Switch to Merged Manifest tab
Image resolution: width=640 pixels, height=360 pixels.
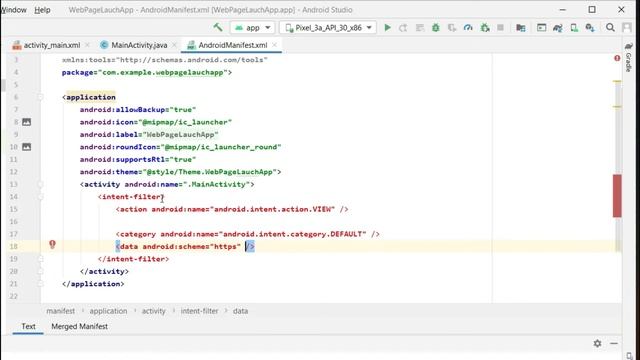coord(80,327)
